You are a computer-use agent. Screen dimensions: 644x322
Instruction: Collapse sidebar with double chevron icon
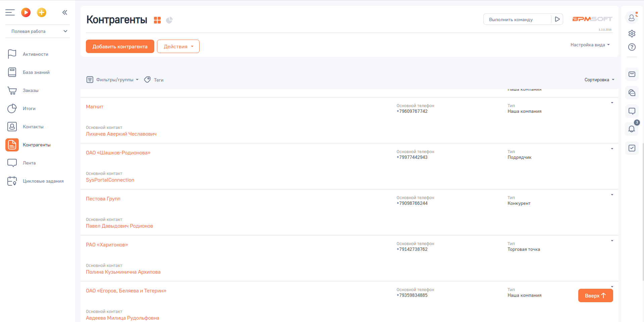click(65, 12)
